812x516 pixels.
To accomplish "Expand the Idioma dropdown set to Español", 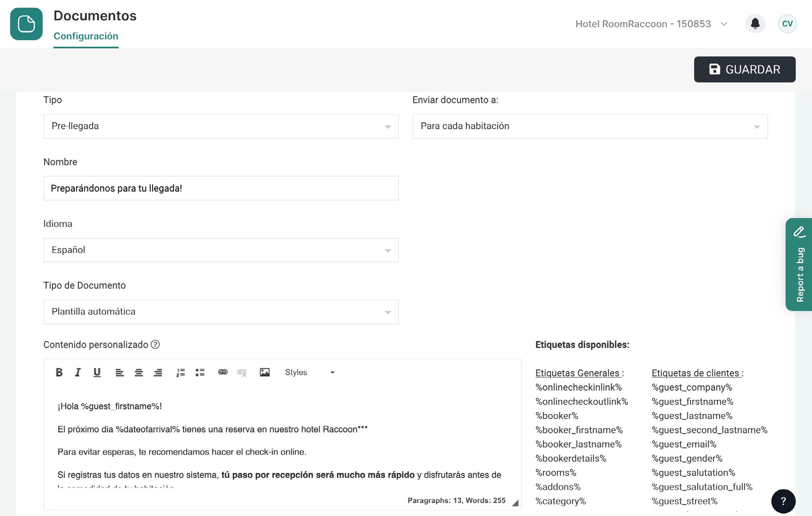I will click(x=221, y=250).
